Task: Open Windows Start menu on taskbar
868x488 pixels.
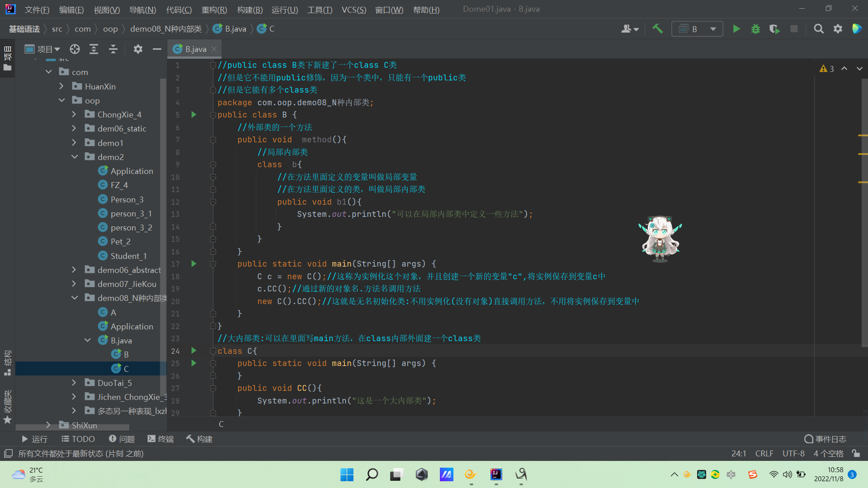Action: pyautogui.click(x=347, y=474)
